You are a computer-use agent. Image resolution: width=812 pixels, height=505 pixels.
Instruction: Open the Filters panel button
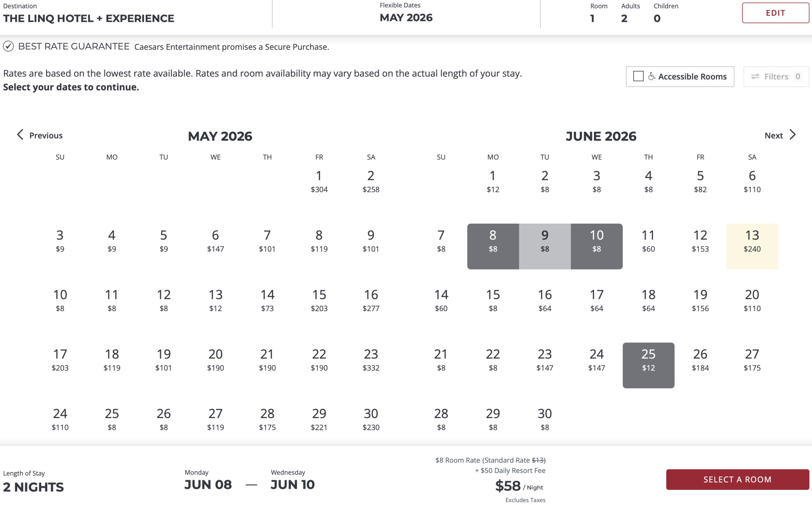(776, 76)
